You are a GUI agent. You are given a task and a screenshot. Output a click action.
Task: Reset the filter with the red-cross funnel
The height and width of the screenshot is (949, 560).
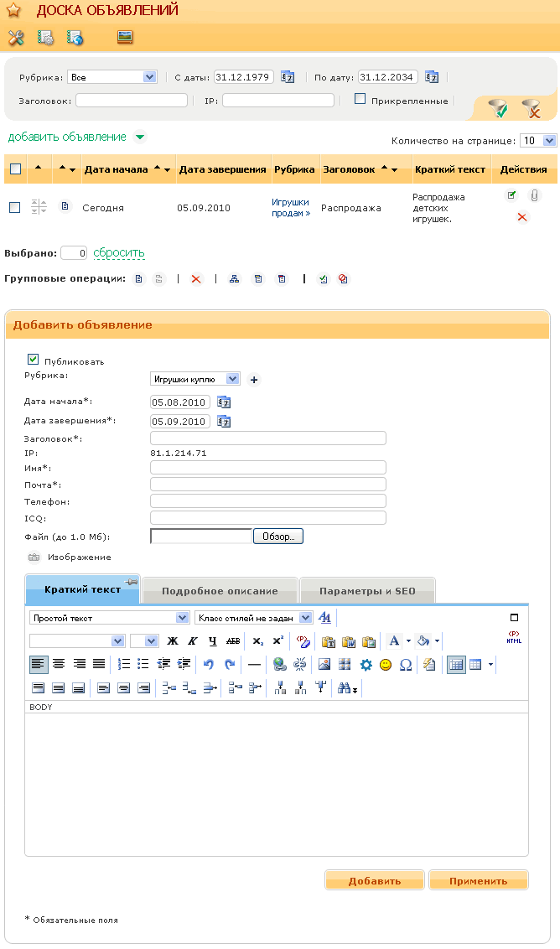531,108
